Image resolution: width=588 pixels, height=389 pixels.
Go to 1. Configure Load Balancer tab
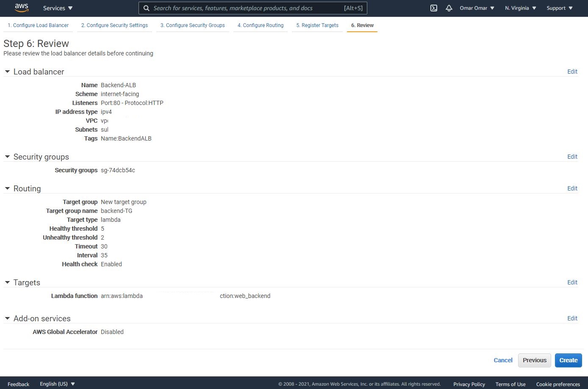tap(38, 25)
